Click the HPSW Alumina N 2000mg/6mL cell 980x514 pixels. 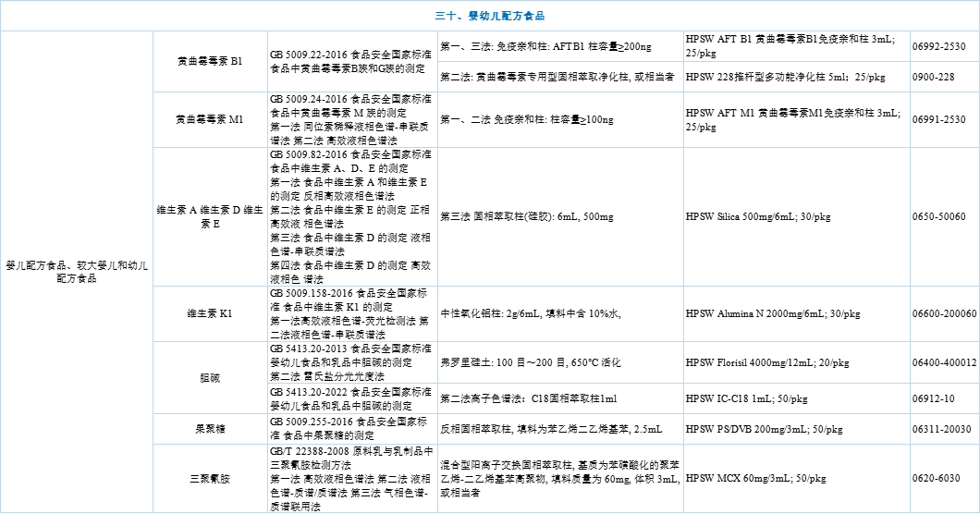coord(796,314)
